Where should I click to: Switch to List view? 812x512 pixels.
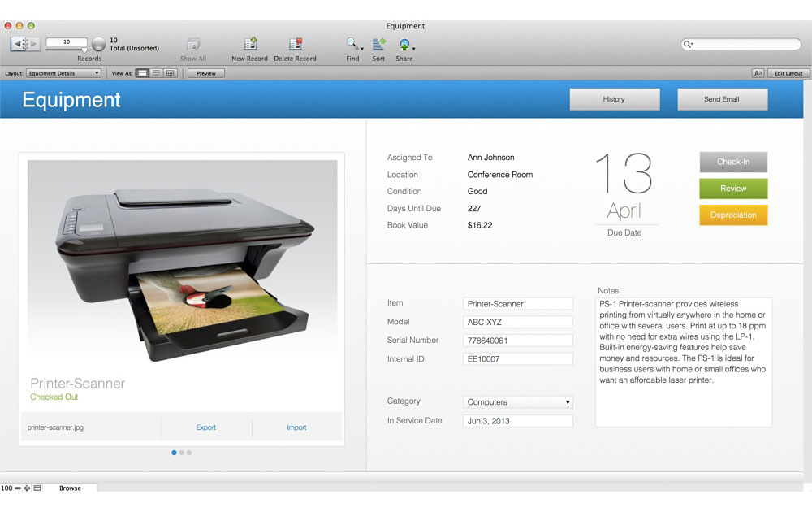coord(156,73)
